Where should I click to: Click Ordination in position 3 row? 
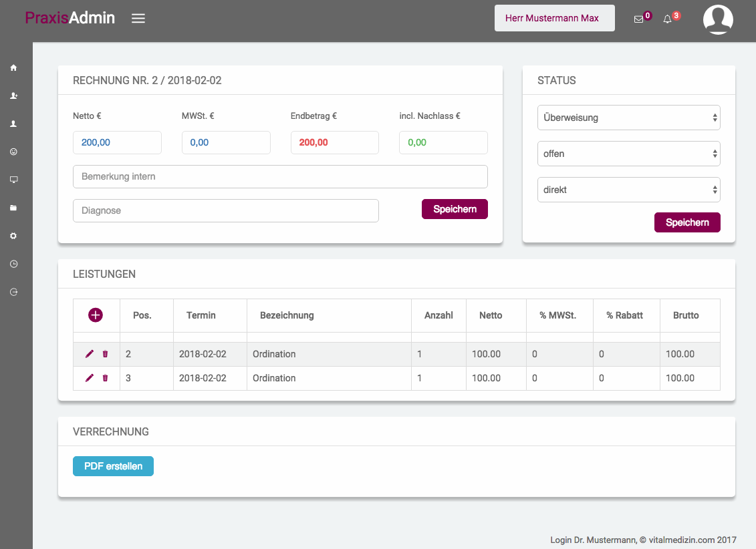274,378
